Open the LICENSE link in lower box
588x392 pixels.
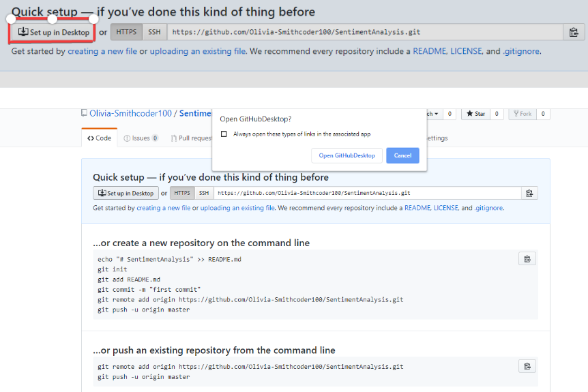(446, 208)
